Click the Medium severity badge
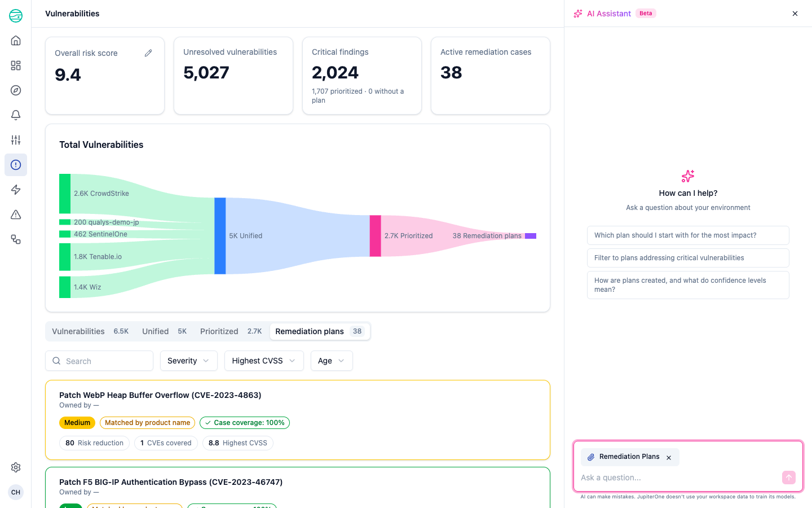The image size is (812, 508). pyautogui.click(x=77, y=423)
